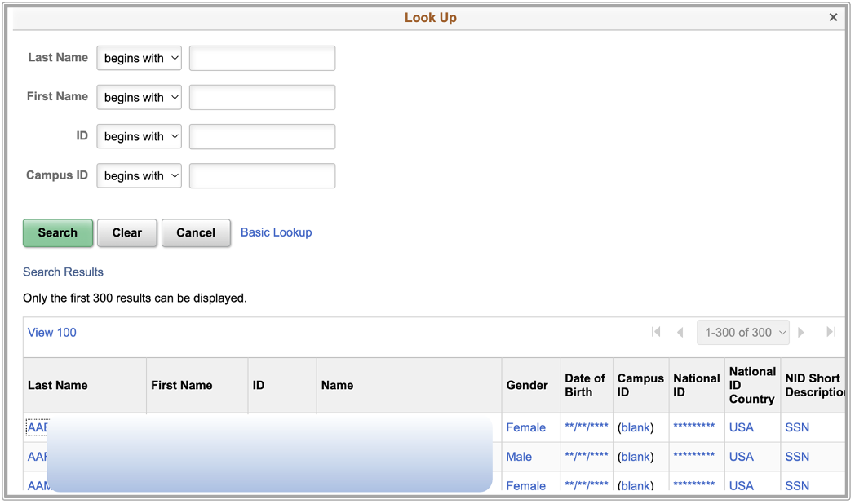This screenshot has width=855, height=504.
Task: Click the Clear button
Action: click(x=127, y=233)
